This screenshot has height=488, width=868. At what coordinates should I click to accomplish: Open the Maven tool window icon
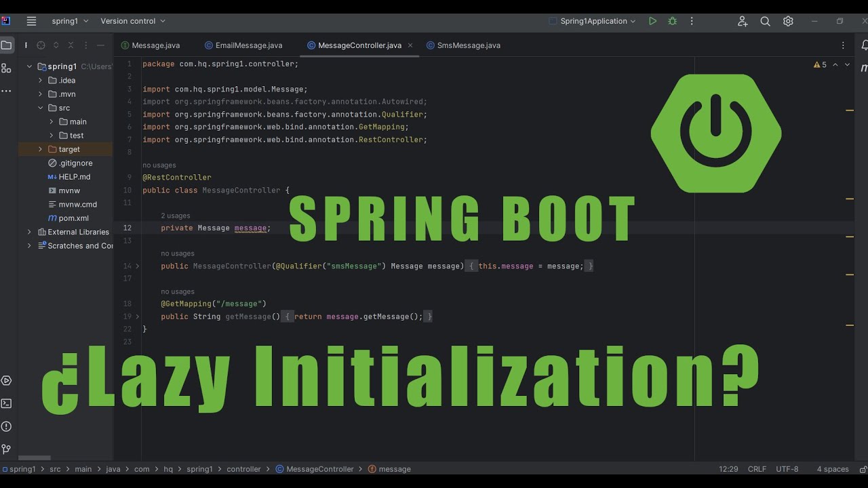coord(865,68)
